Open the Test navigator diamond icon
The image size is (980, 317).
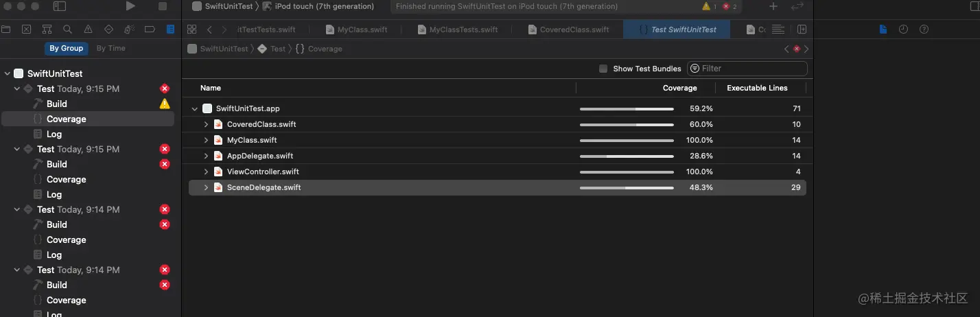point(108,30)
